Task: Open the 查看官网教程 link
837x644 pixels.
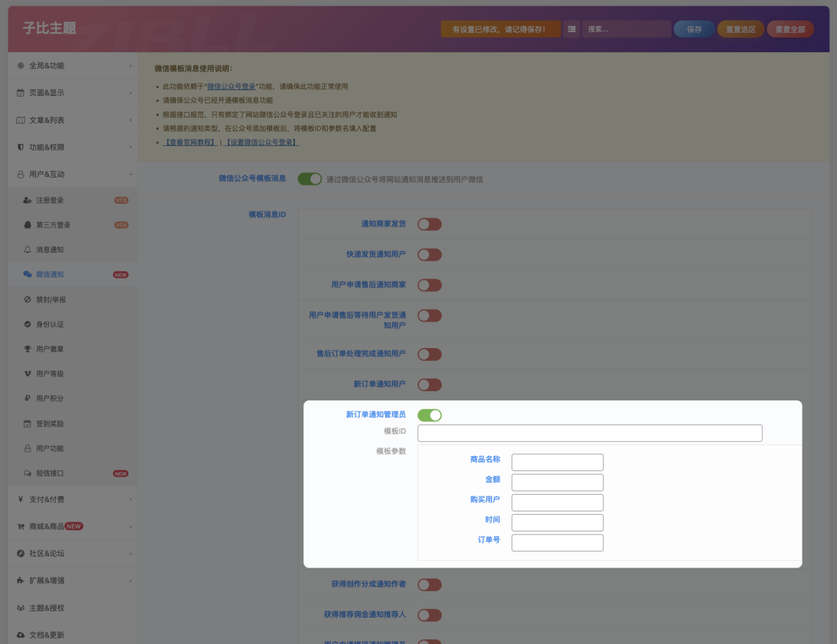Action: tap(189, 142)
